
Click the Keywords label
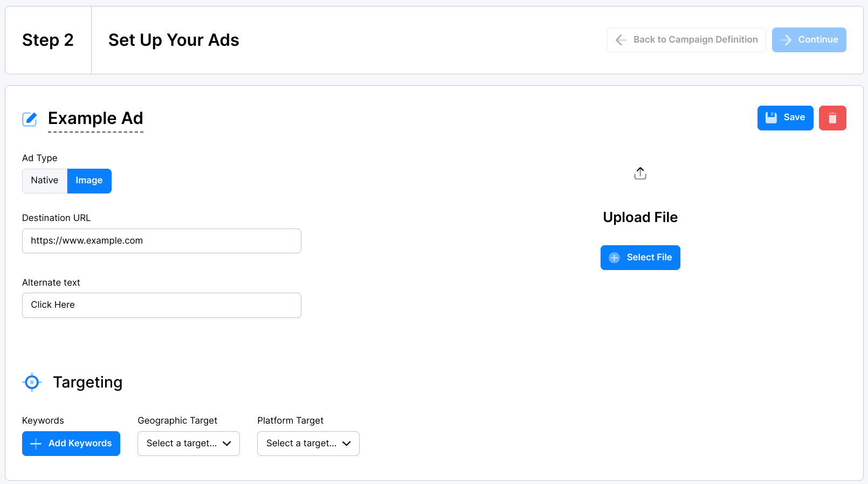(x=43, y=420)
